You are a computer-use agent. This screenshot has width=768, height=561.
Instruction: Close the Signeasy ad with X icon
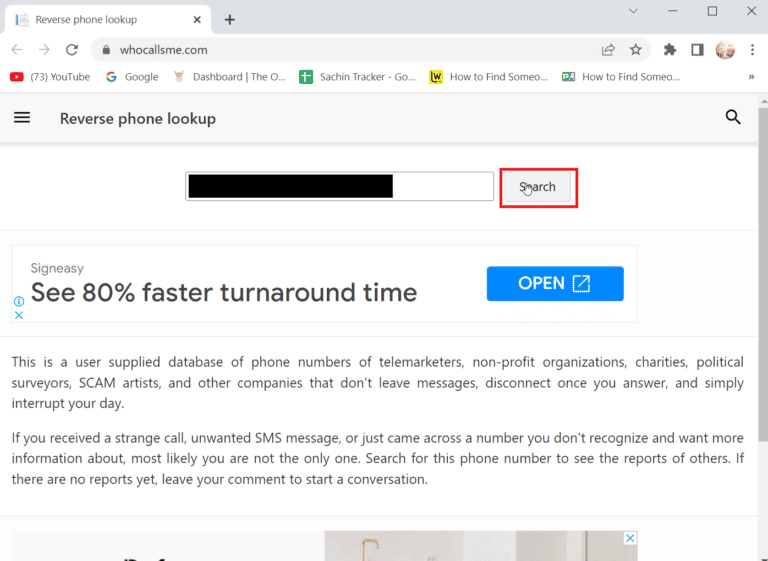[18, 315]
